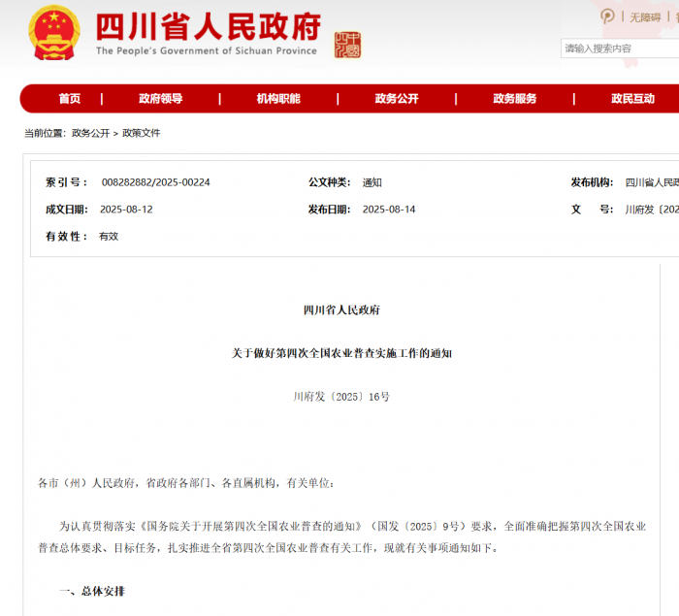Viewport: 679px width, 616px height.
Task: Click the document type value 通知
Action: [x=372, y=182]
